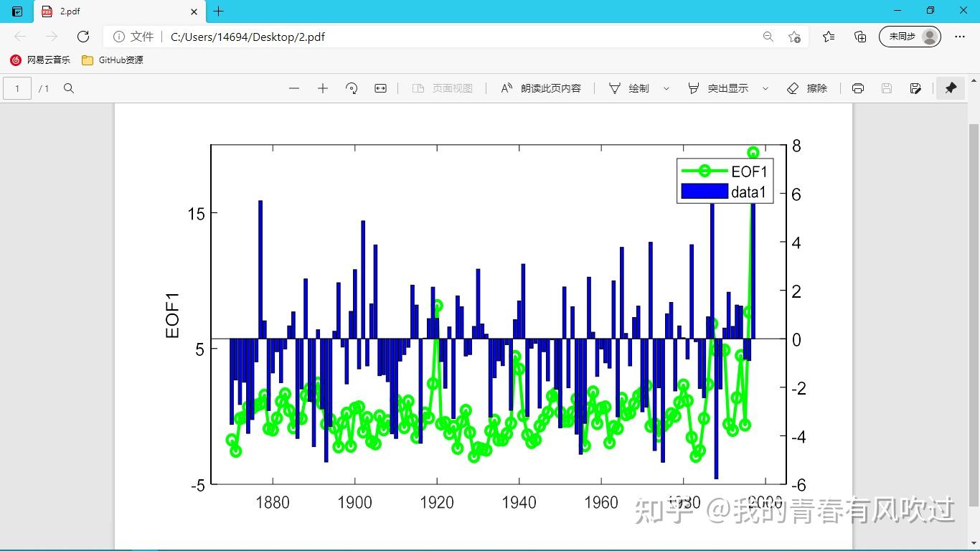Click the 1940 x-axis tick label
The image size is (980, 551).
point(519,502)
